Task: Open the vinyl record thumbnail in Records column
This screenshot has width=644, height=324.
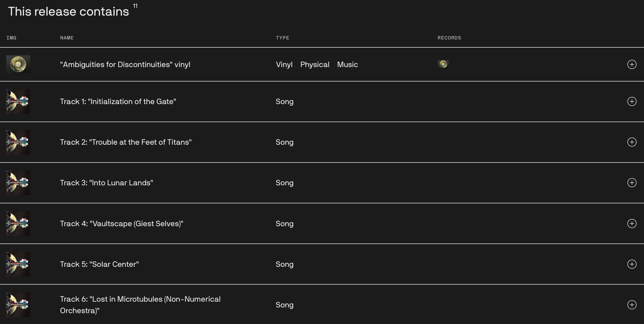Action: click(x=443, y=64)
